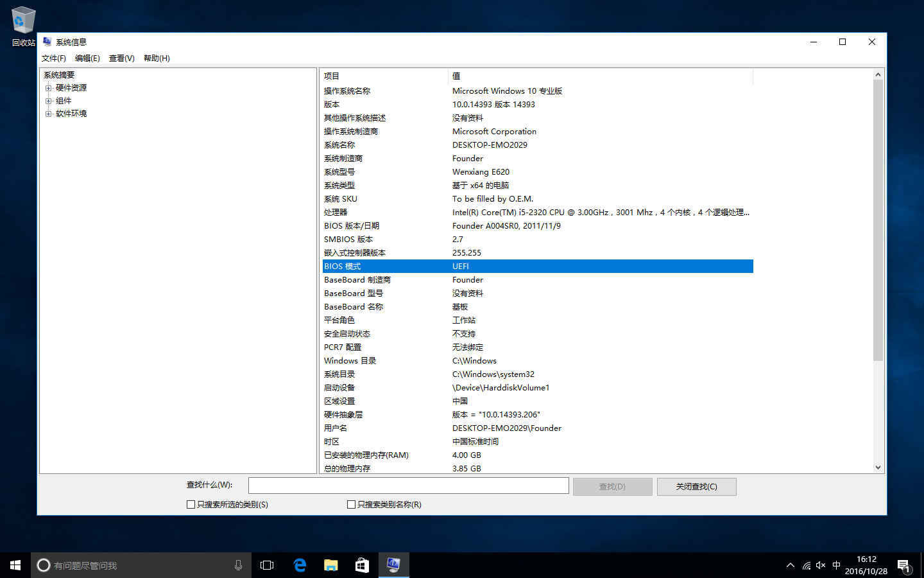The image size is (924, 578).
Task: Enable the 只搜索类别名称 checkbox
Action: point(352,504)
